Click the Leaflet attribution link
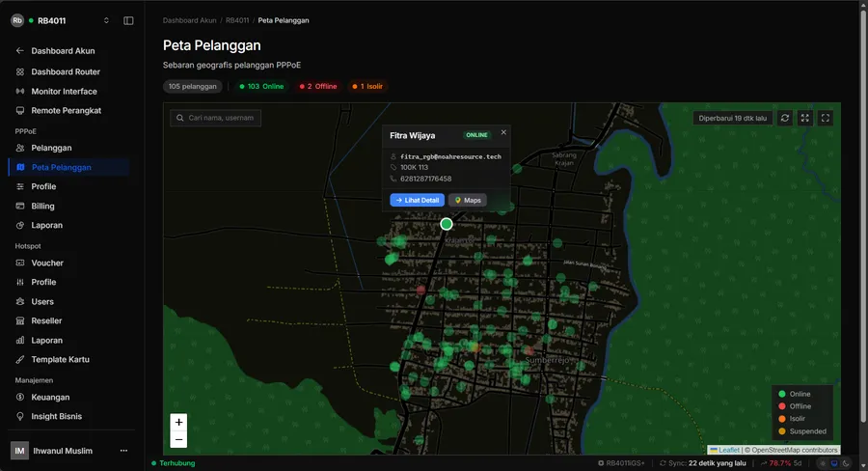This screenshot has width=868, height=471. coord(724,450)
